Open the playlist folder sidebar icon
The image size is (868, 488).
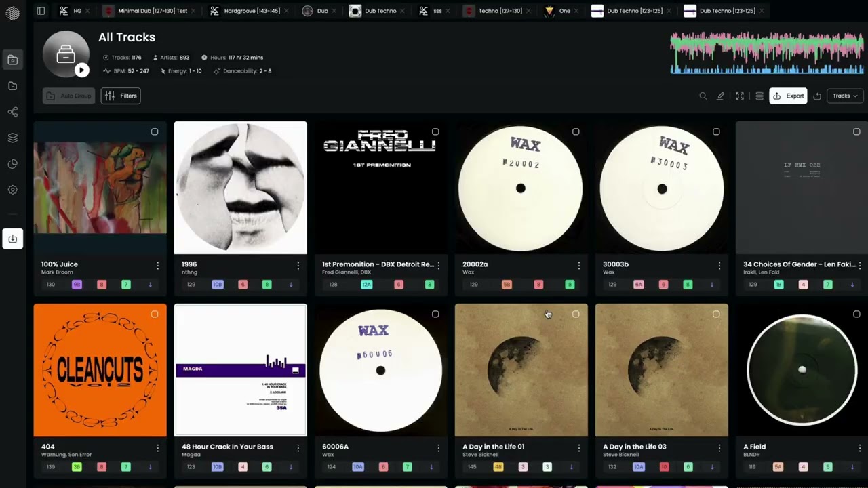click(x=12, y=86)
